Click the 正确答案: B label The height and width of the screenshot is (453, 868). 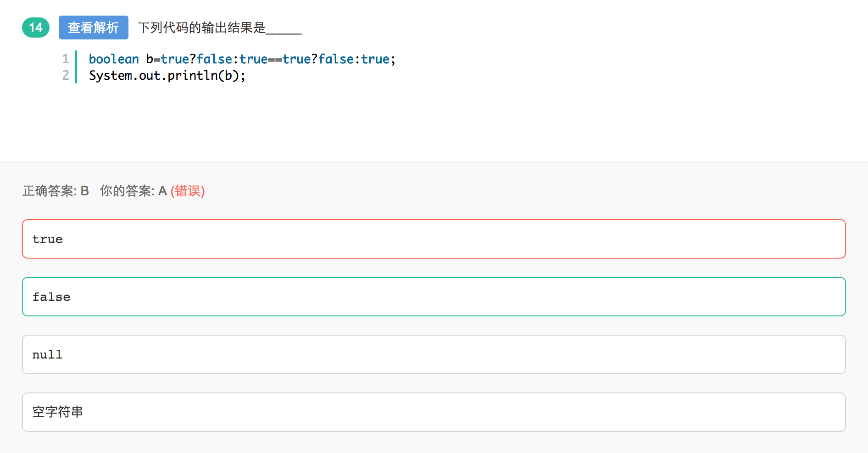(56, 191)
